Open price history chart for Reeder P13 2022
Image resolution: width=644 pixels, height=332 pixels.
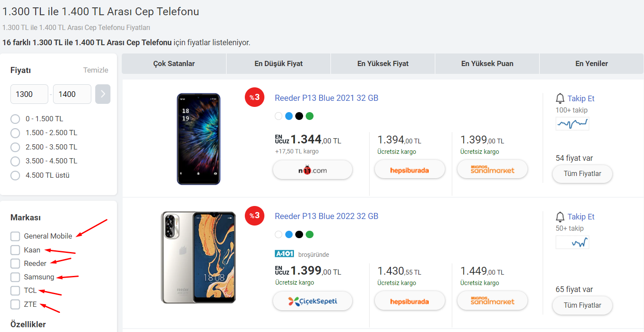tap(572, 242)
